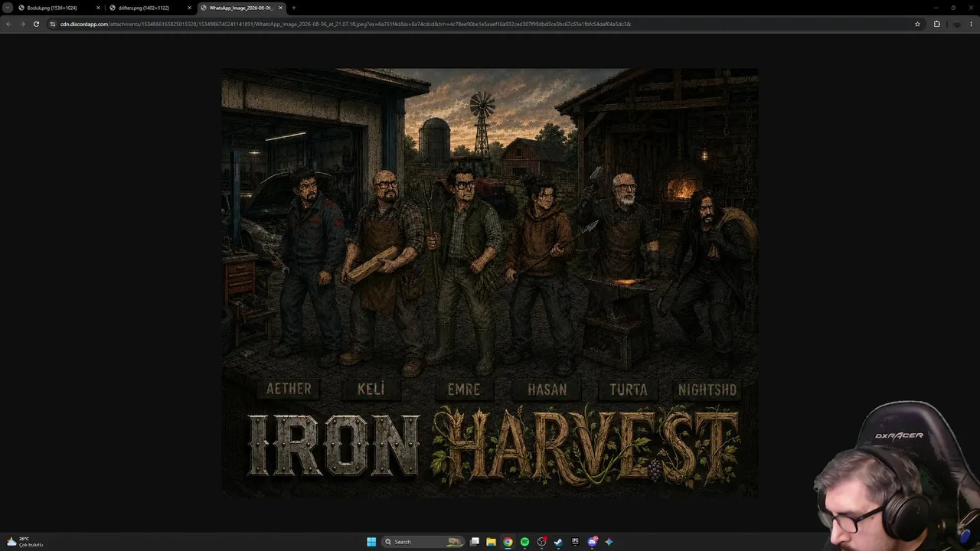
Task: View site information for cdn.discordapp.com
Action: (53, 24)
